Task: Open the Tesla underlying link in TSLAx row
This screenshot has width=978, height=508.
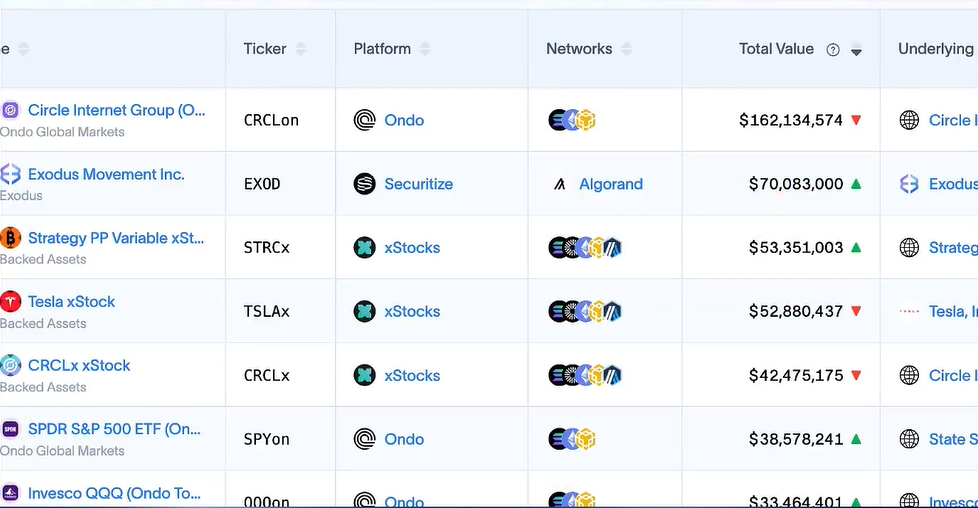Action: (x=953, y=311)
